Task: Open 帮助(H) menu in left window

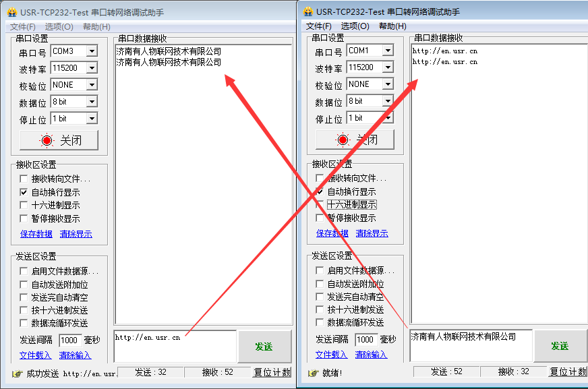Action: tap(96, 27)
